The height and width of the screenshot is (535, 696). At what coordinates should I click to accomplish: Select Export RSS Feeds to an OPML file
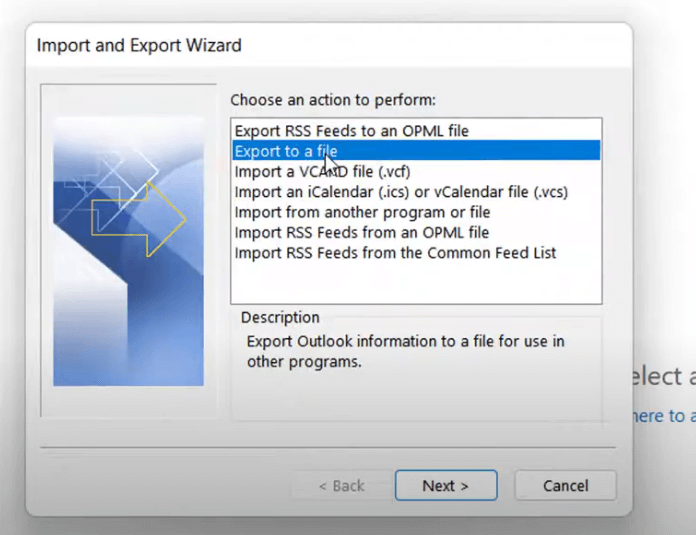click(x=351, y=131)
